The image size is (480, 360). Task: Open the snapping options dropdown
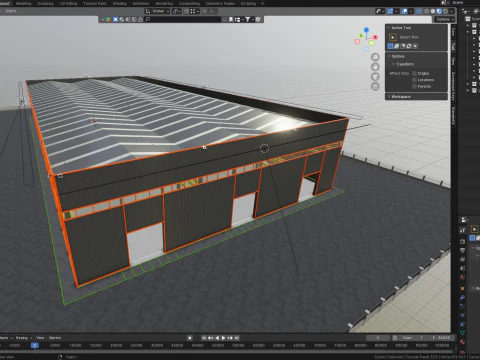tap(194, 11)
